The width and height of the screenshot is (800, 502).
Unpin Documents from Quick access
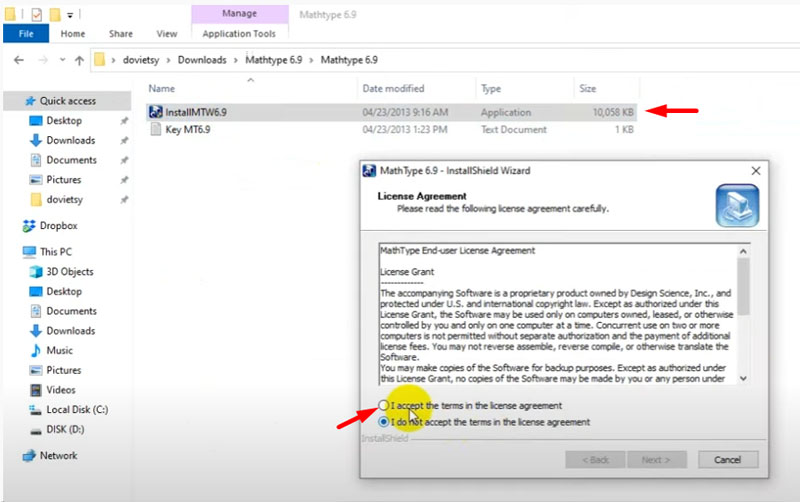tap(124, 160)
